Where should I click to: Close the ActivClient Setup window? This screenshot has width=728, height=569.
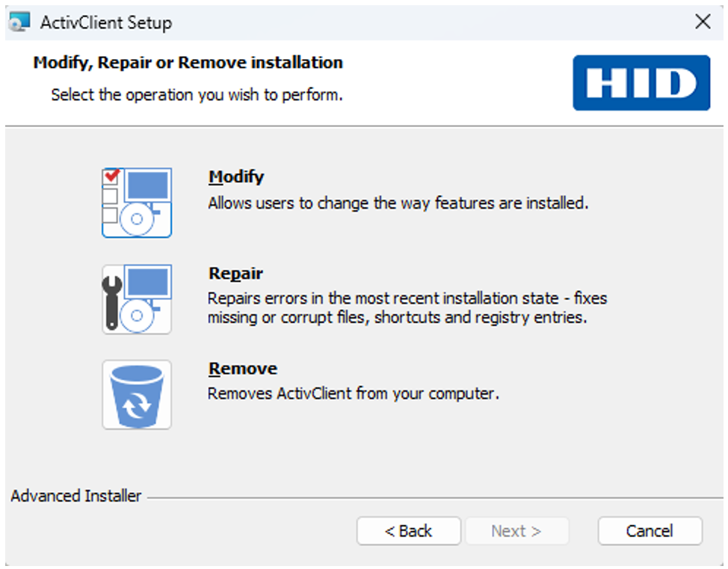point(703,22)
